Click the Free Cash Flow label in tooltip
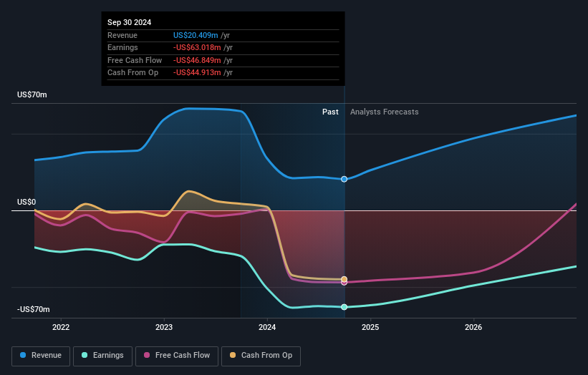Screen dimensions: 588x375 coord(135,60)
